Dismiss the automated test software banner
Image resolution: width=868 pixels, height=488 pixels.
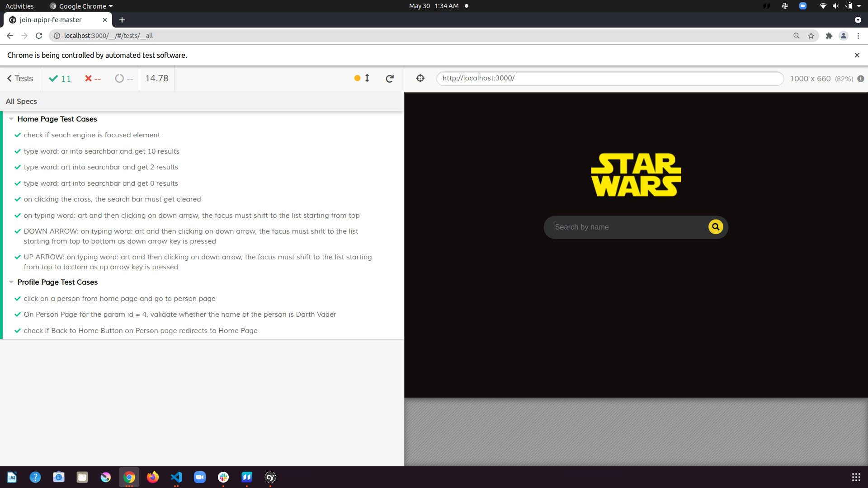pos(857,55)
